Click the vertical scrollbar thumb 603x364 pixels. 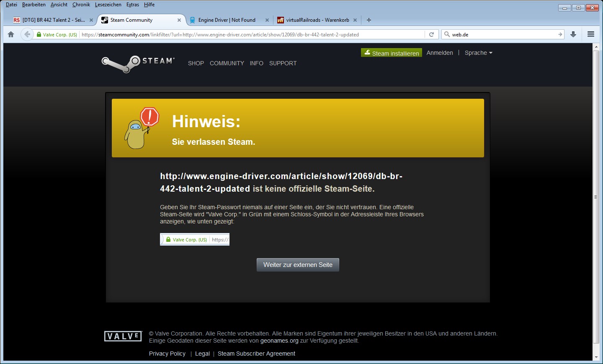coord(596,197)
